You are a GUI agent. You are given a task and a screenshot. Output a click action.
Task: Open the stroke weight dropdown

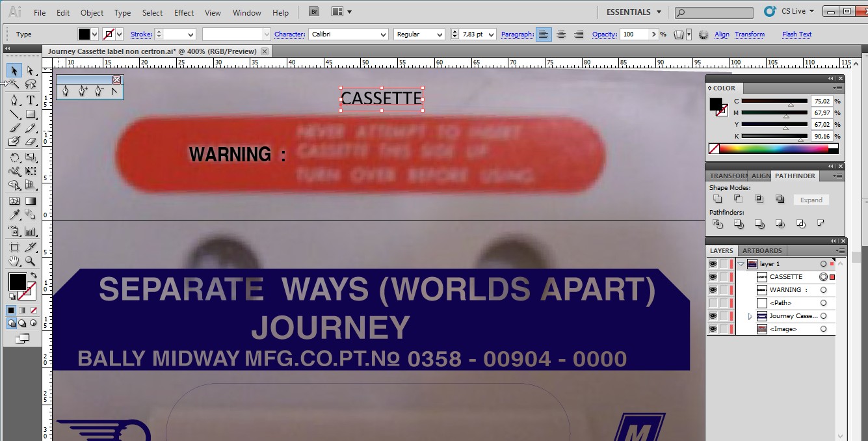tap(191, 34)
